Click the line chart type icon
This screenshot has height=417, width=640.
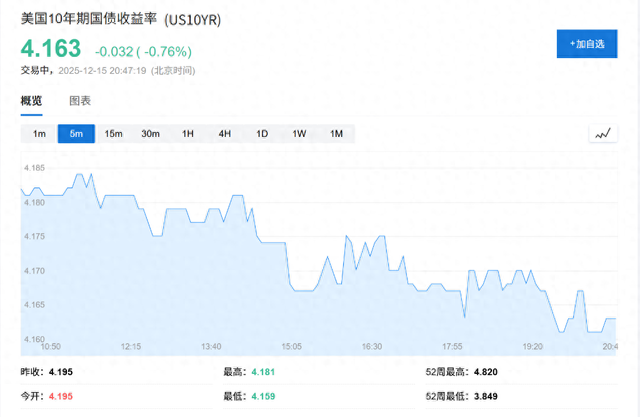(x=603, y=134)
